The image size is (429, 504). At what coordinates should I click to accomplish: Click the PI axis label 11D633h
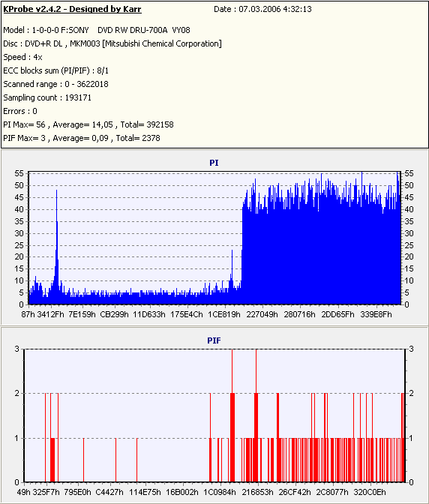tap(149, 314)
